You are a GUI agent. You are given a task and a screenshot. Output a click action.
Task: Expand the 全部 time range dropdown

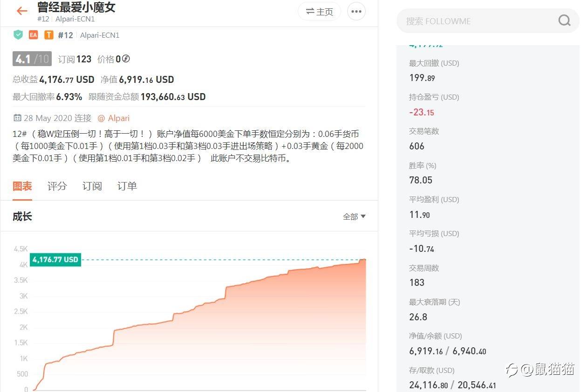click(354, 216)
